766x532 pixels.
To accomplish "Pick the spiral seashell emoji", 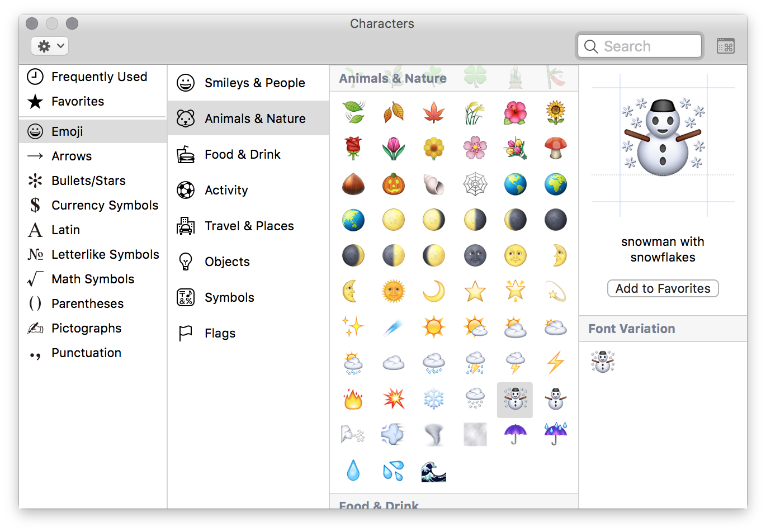I will (434, 184).
